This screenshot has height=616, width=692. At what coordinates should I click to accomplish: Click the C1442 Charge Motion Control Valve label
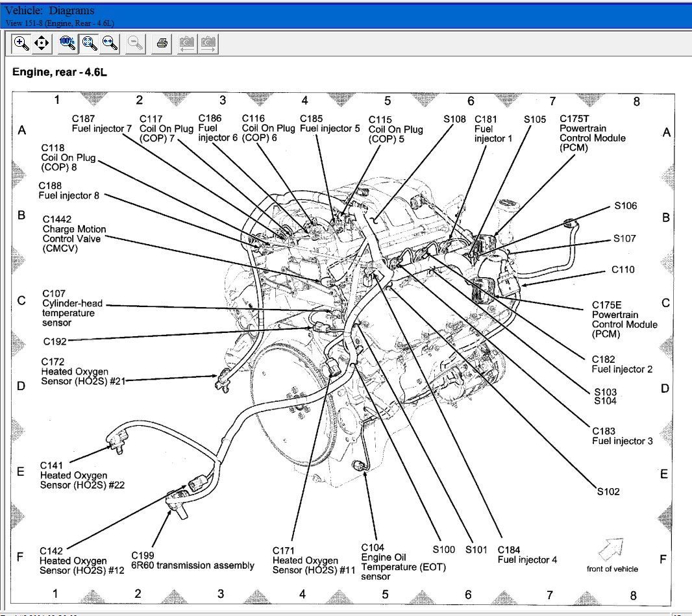[x=74, y=234]
